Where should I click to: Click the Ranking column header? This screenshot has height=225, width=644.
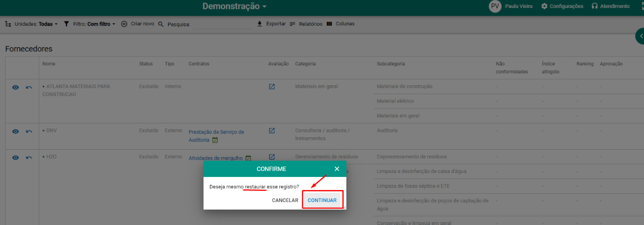coord(585,64)
